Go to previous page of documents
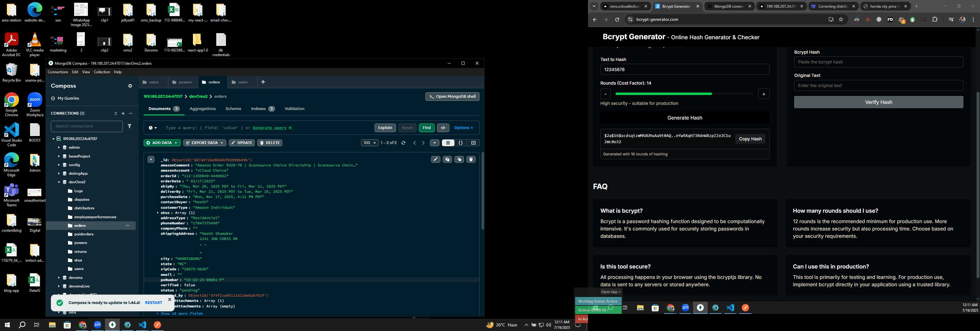This screenshot has width=980, height=331. click(415, 143)
